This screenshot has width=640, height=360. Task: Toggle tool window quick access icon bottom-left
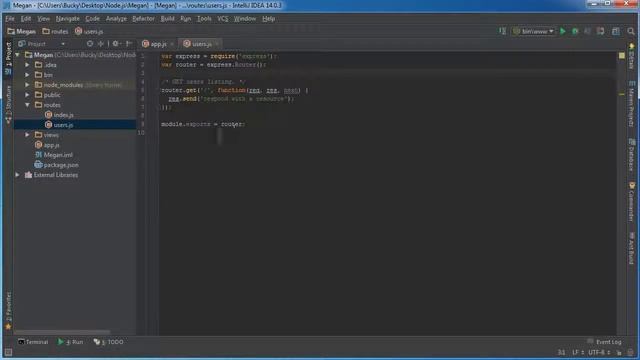pyautogui.click(x=8, y=352)
